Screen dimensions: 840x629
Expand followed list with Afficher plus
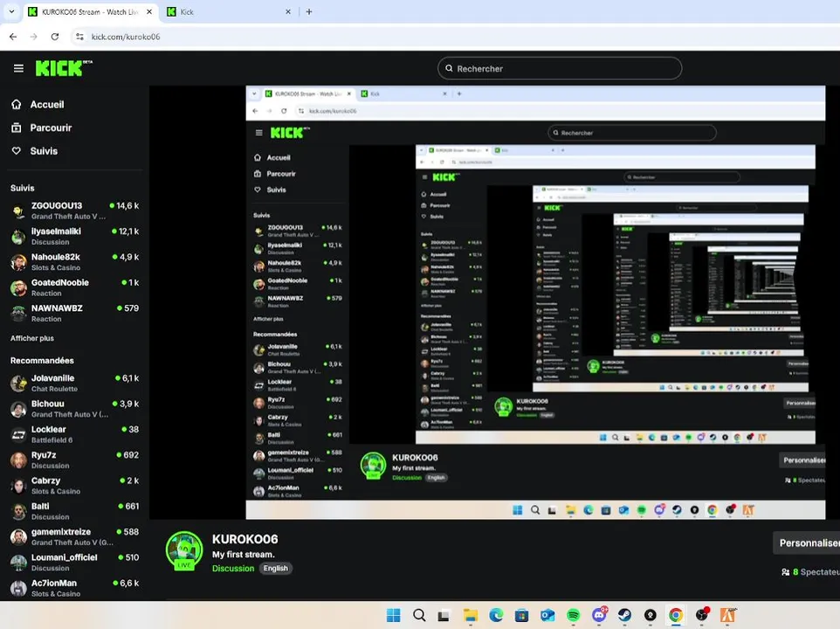click(x=32, y=338)
